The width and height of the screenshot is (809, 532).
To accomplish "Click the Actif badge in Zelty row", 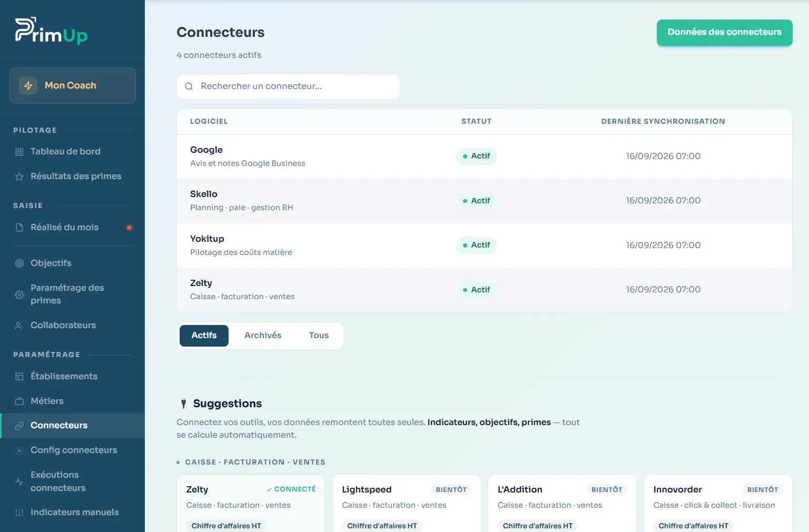I will (x=476, y=290).
